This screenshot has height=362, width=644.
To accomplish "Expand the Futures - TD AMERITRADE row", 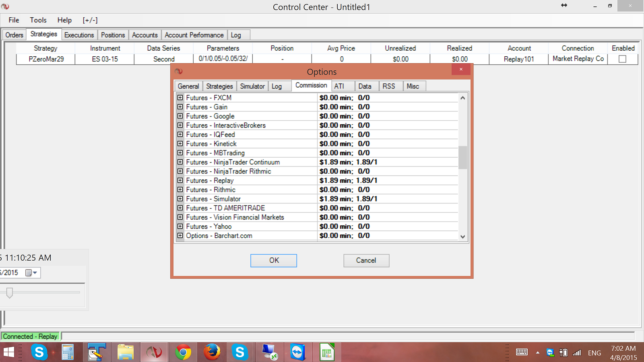I will point(180,208).
